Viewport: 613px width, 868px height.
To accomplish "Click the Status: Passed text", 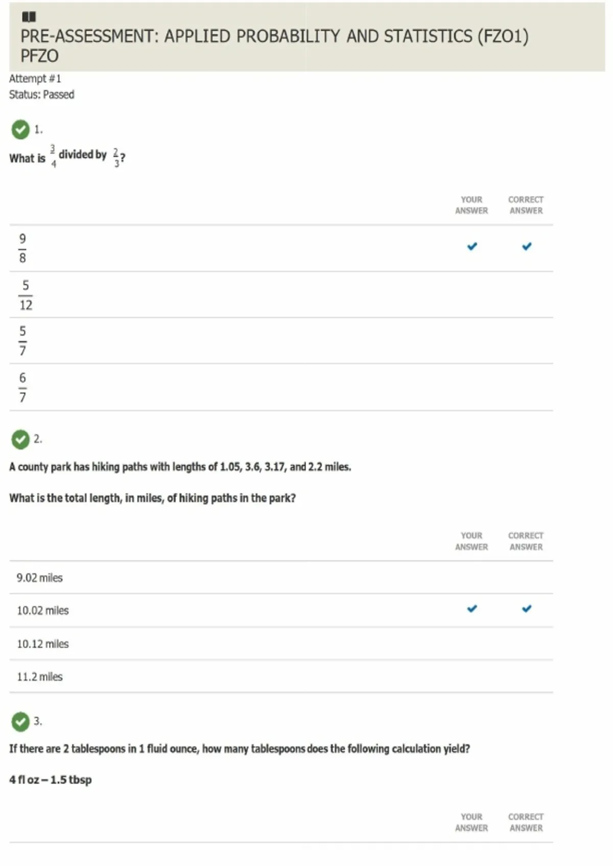I will [x=41, y=95].
